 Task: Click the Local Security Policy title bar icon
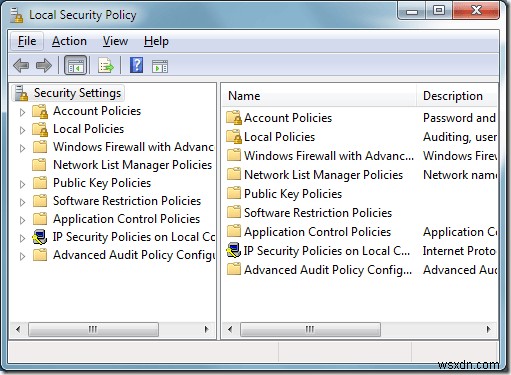[16, 15]
